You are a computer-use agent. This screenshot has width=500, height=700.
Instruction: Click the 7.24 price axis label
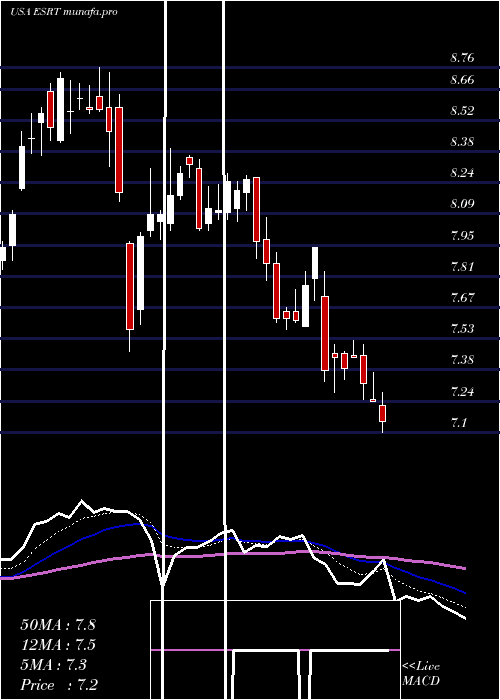pyautogui.click(x=462, y=392)
